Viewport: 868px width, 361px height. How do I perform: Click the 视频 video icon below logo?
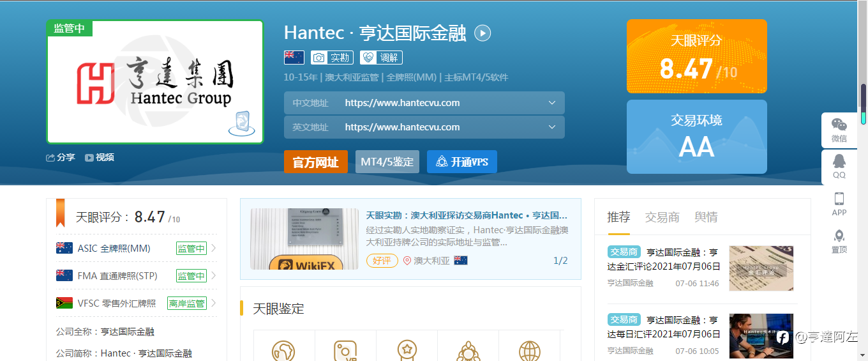(x=89, y=157)
